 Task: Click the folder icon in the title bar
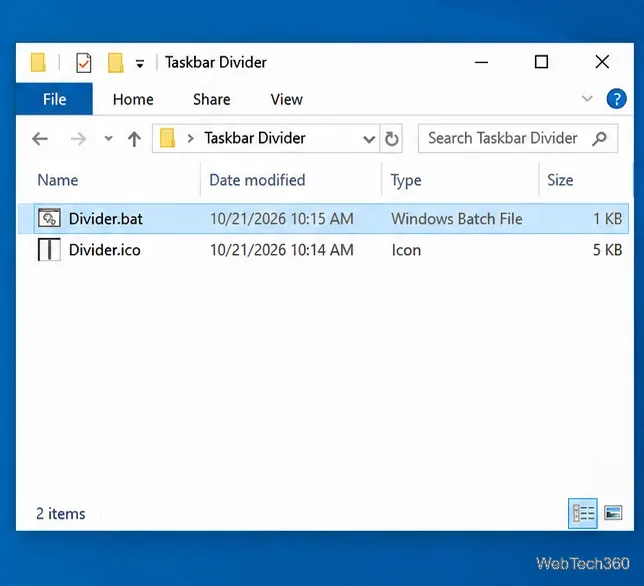pyautogui.click(x=38, y=63)
